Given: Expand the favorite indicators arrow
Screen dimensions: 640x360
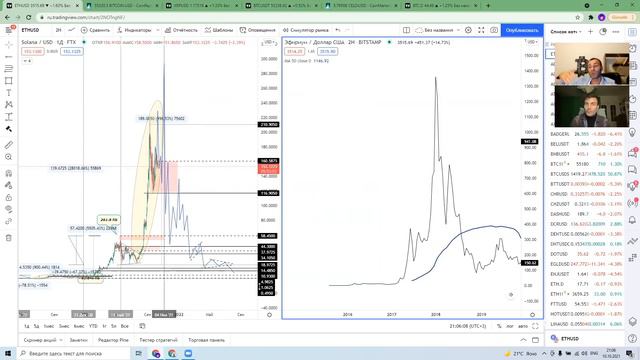Looking at the screenshot, I should tap(158, 30).
